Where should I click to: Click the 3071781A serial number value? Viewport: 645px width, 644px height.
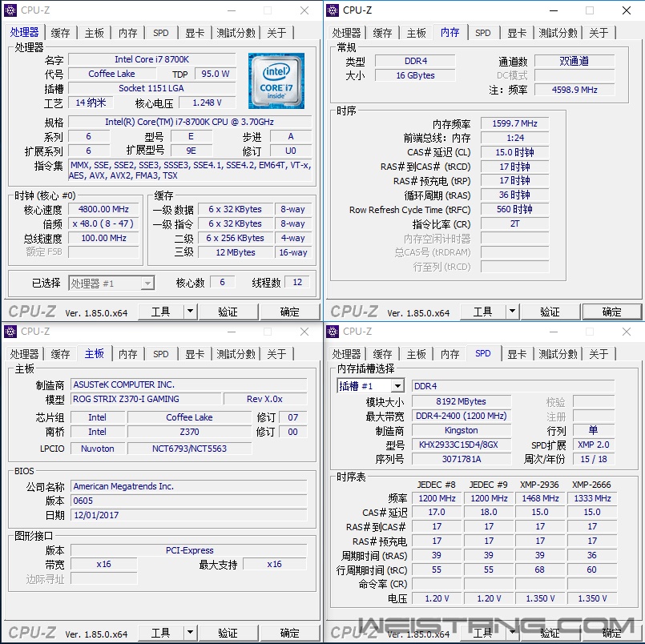click(x=462, y=459)
